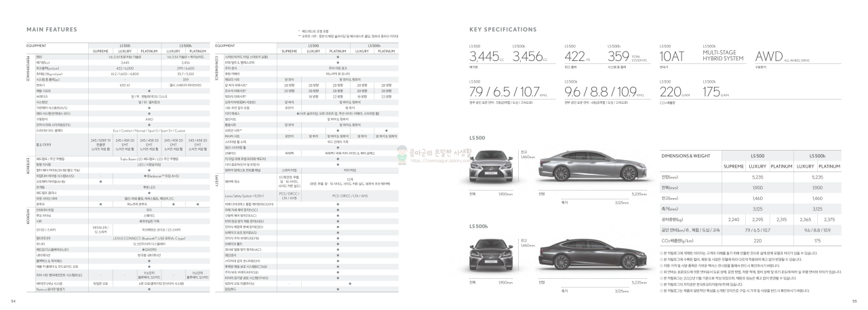Screen dimensions: 868x310
Task: Click the 2,375 curb weight cell
Action: click(x=829, y=219)
